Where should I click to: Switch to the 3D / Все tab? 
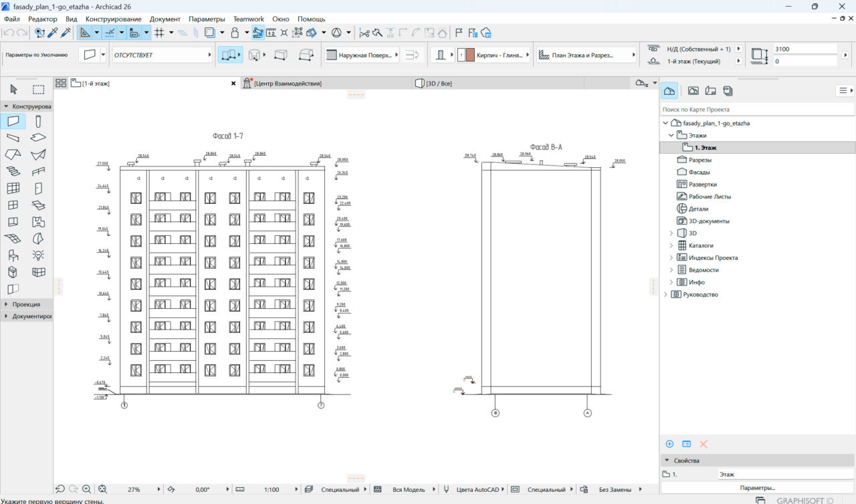tap(439, 84)
